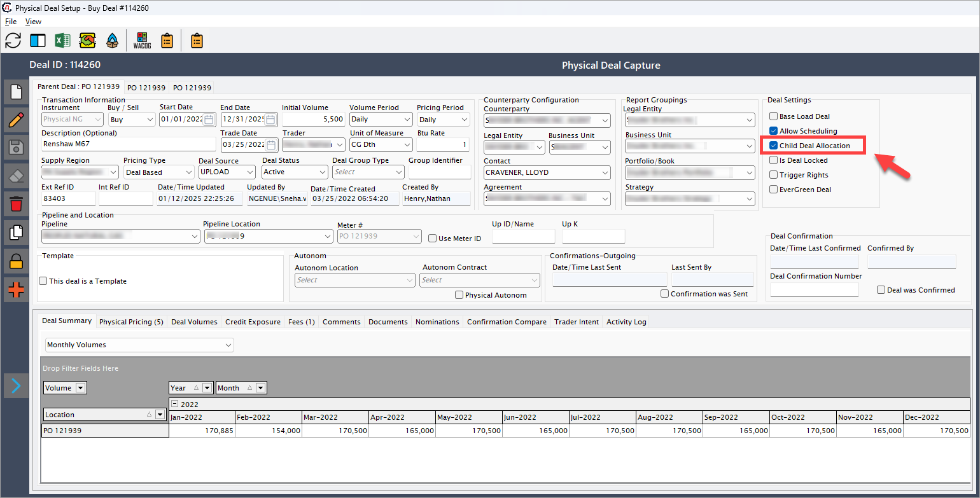Click the Description field with Renshaw M67
This screenshot has width=980, height=498.
pyautogui.click(x=129, y=144)
